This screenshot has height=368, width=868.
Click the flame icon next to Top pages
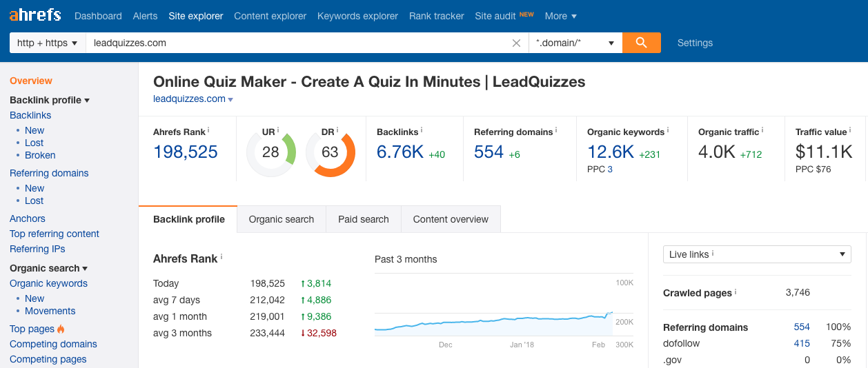[61, 329]
